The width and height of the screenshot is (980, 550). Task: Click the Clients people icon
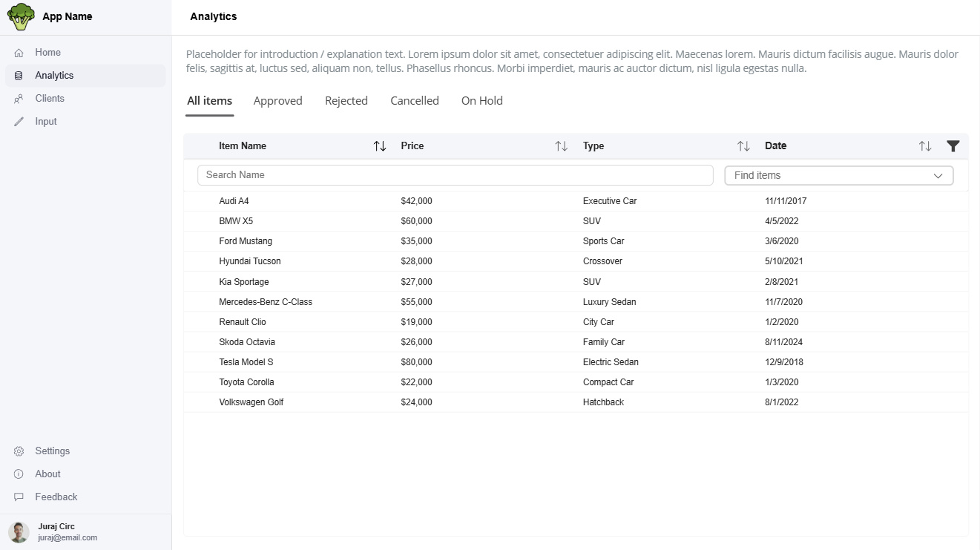19,99
